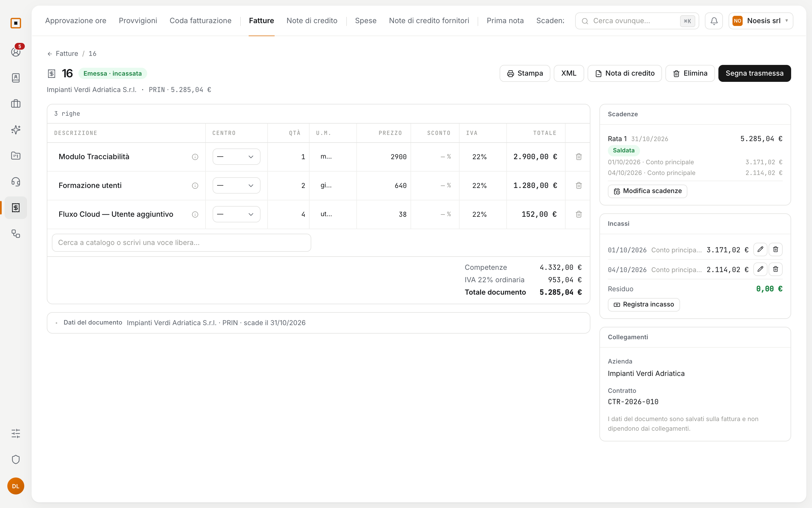The image size is (812, 508).
Task: Open the sparkle AI sidebar icon
Action: (x=16, y=130)
